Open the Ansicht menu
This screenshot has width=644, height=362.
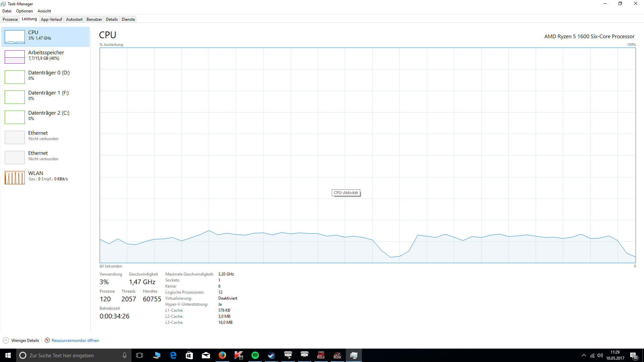pyautogui.click(x=44, y=11)
